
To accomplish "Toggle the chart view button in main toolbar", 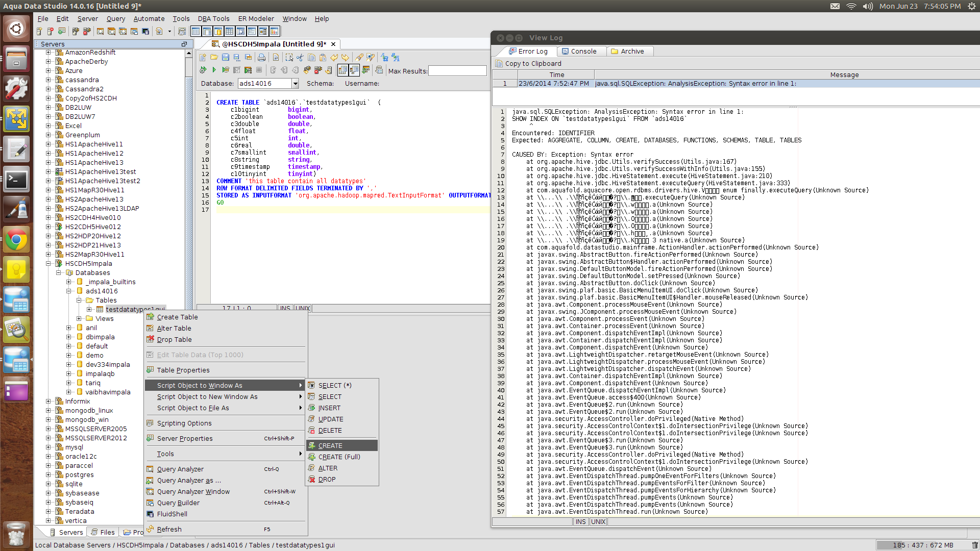I will tap(274, 31).
